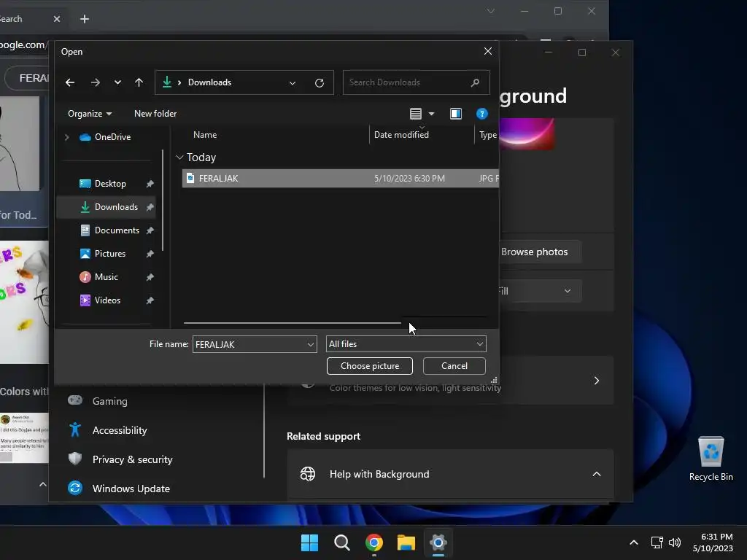Viewport: 747px width, 560px height.
Task: Expand the OneDrive tree node
Action: click(67, 137)
